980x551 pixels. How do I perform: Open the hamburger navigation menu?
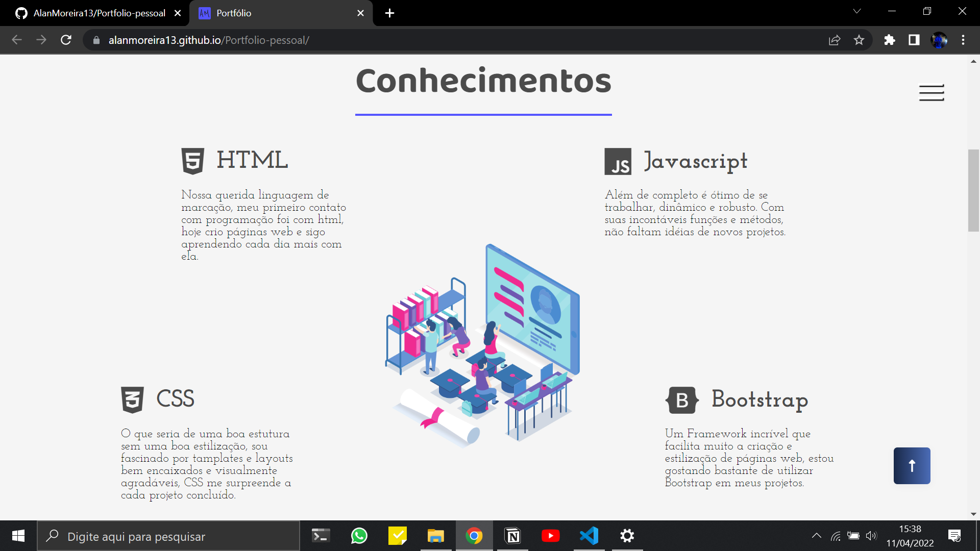point(931,93)
